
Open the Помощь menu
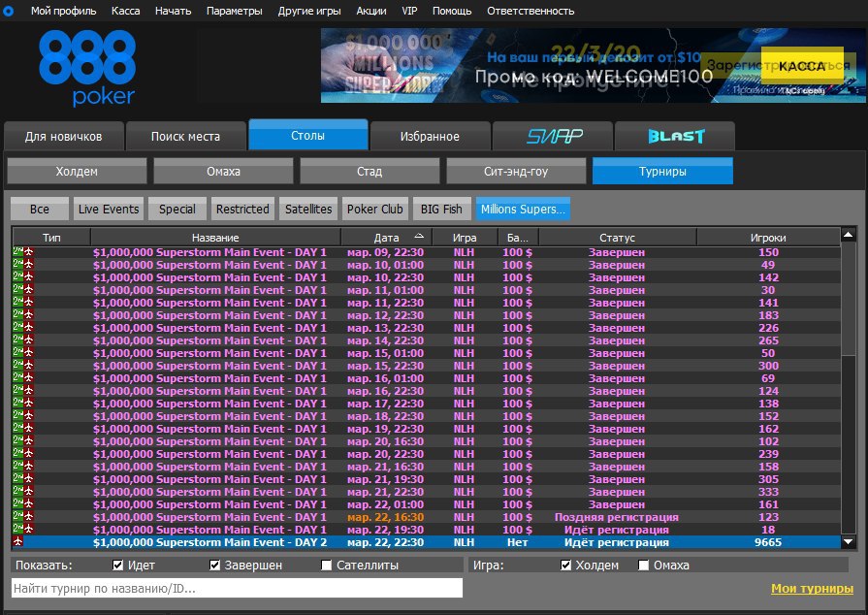(452, 11)
